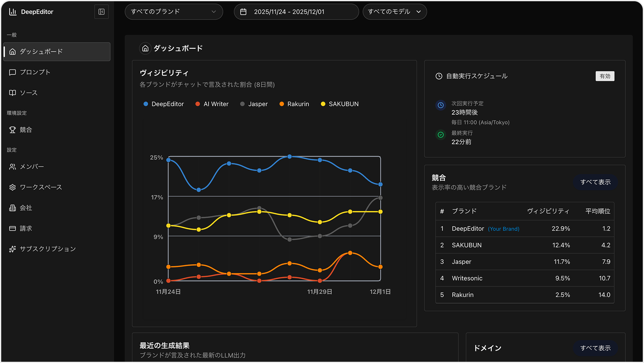Click the yellow SAKUBUN legend color dot
This screenshot has height=363, width=644.
[x=323, y=104]
